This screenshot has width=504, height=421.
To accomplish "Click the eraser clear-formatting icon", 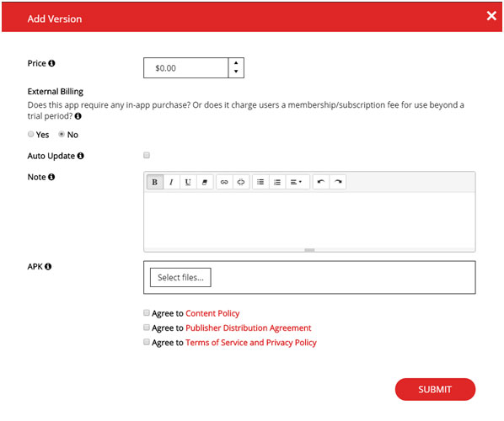I will pos(205,182).
